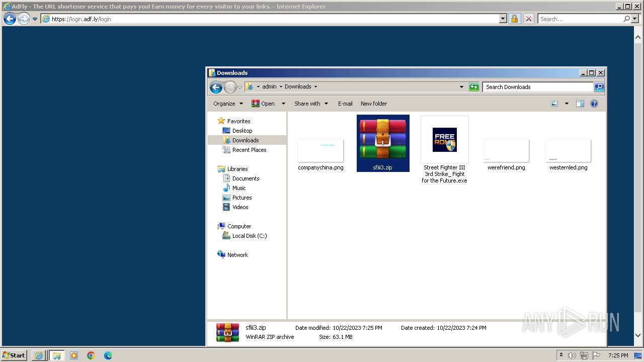The height and width of the screenshot is (362, 644).
Task: Select Libraries in navigation pane
Action: pos(237,169)
